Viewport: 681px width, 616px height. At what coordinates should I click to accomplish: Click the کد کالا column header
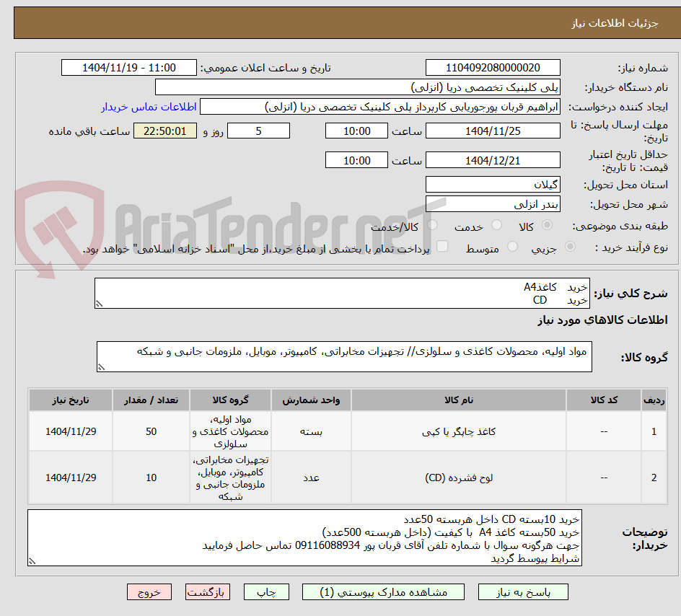[604, 400]
